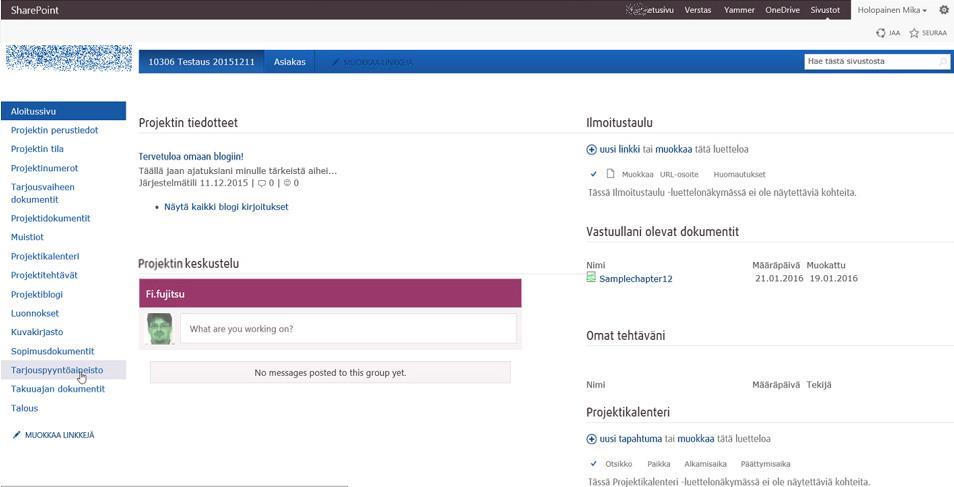This screenshot has width=954, height=487.
Task: Open Projektikalenteri in left sidebar
Action: point(45,256)
